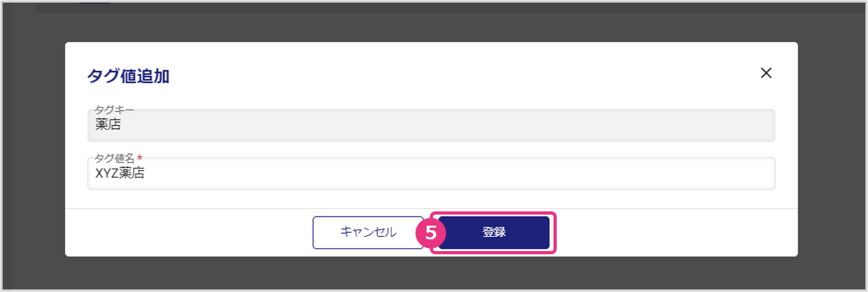The image size is (868, 292).
Task: Click the タグキー field label
Action: 114,110
